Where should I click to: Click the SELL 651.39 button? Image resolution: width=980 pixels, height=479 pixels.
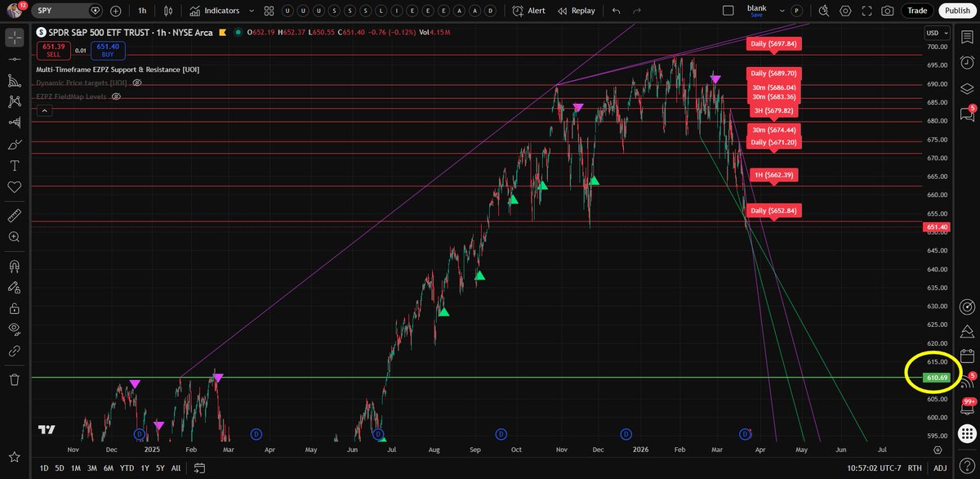53,51
